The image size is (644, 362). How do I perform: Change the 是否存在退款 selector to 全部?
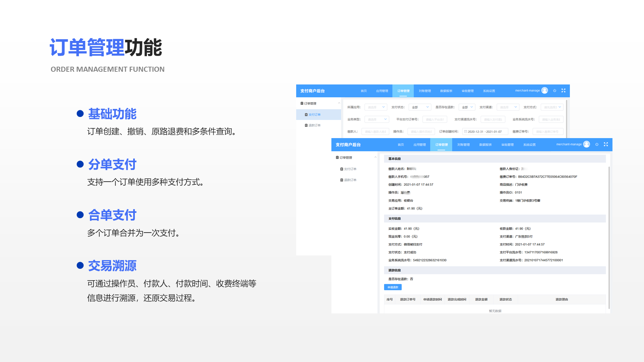tap(467, 107)
